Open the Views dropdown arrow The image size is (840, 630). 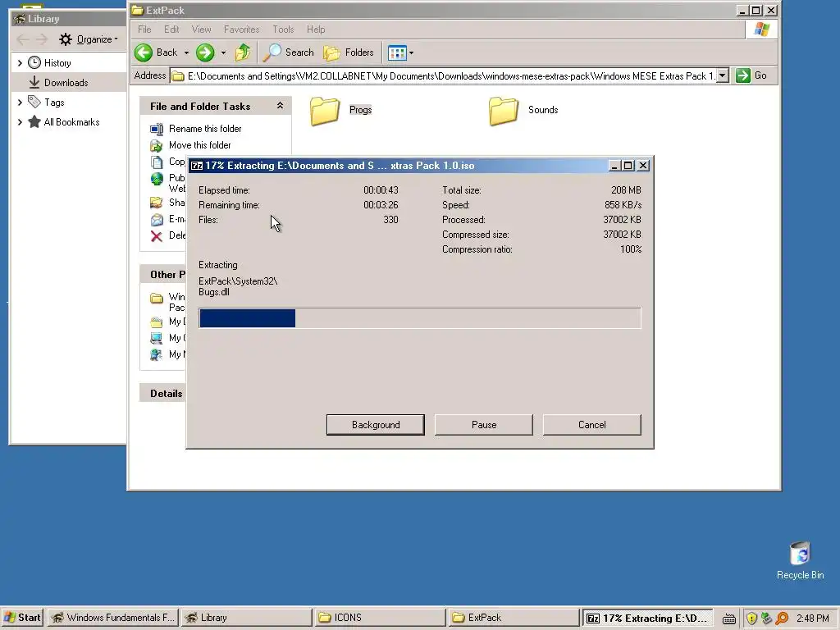click(411, 53)
